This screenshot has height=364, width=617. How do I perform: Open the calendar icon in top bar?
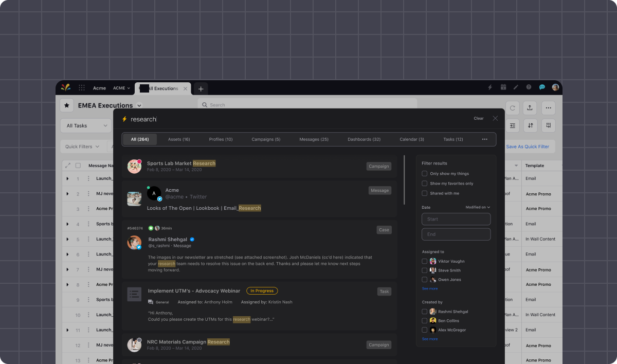click(503, 87)
